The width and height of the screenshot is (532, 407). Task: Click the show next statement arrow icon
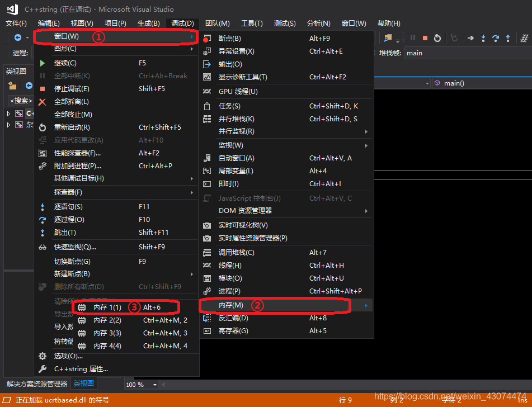470,38
